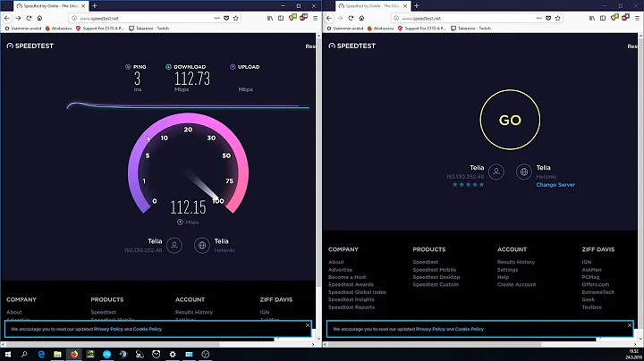
Task: Bookmark page star in left browser window
Action: 236,18
